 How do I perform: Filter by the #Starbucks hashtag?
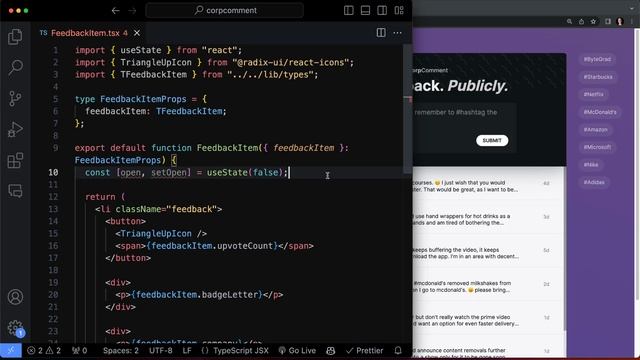click(x=598, y=77)
